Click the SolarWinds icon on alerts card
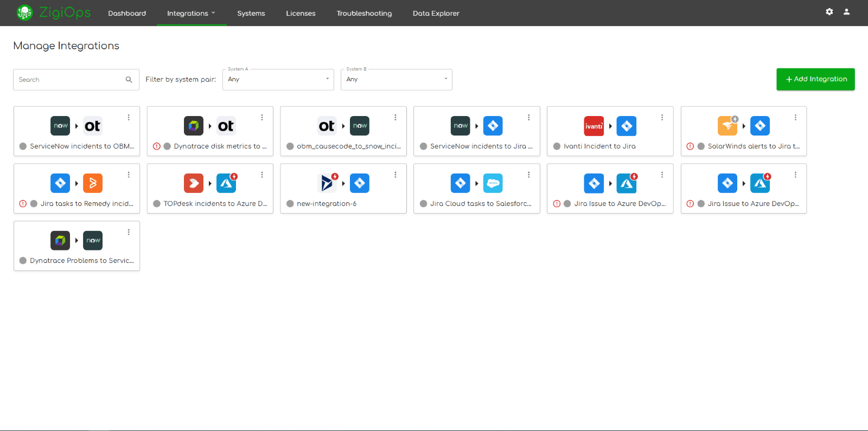Image resolution: width=868 pixels, height=431 pixels. (x=727, y=126)
